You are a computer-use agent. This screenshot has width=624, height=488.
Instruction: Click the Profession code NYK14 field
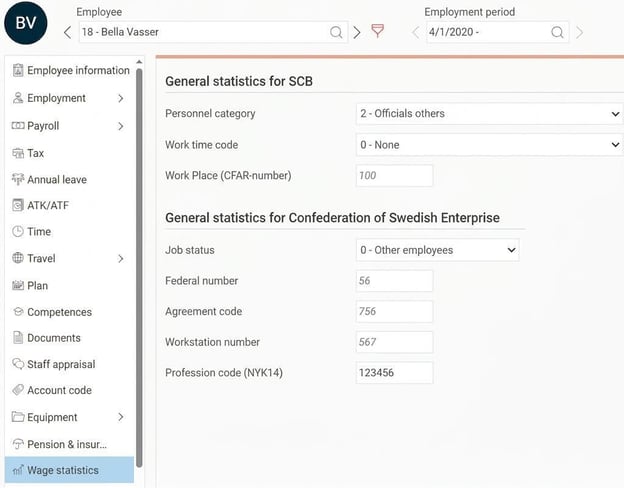[x=394, y=373]
